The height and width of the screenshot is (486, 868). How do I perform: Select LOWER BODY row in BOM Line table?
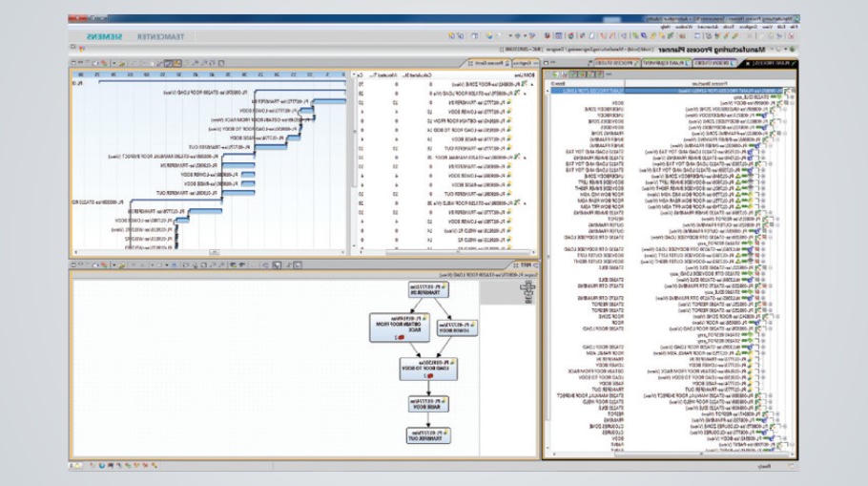pyautogui.click(x=480, y=112)
